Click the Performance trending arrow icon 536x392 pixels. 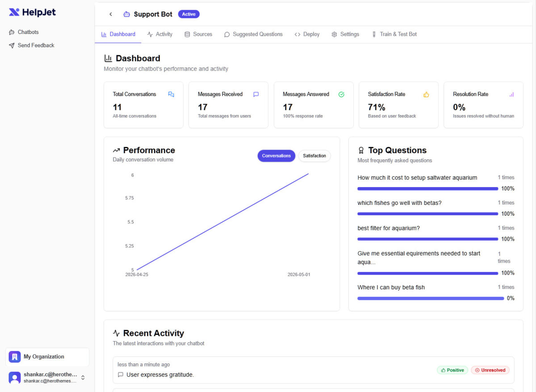pyautogui.click(x=117, y=150)
